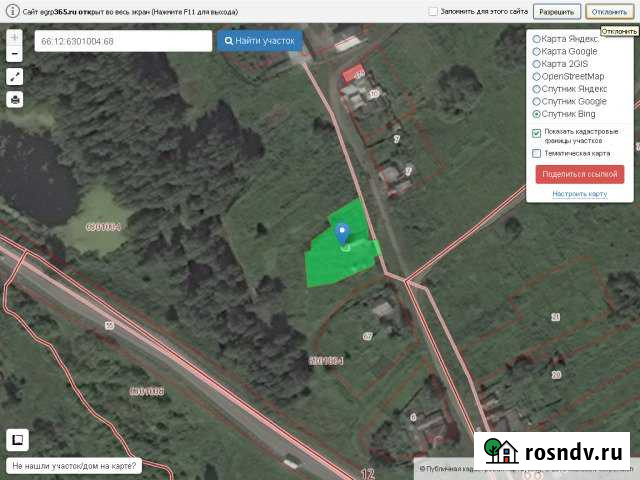640x480 pixels.
Task: Zoom in on the map
Action: 15,36
